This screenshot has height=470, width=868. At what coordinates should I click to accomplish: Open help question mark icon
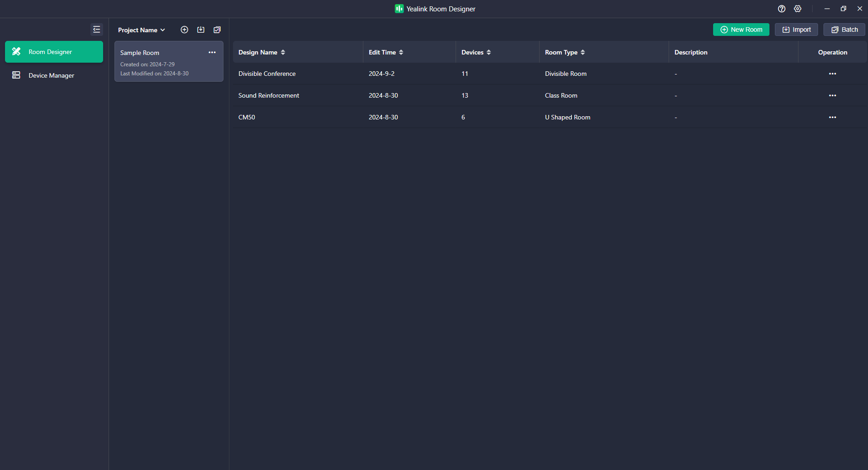pyautogui.click(x=782, y=9)
